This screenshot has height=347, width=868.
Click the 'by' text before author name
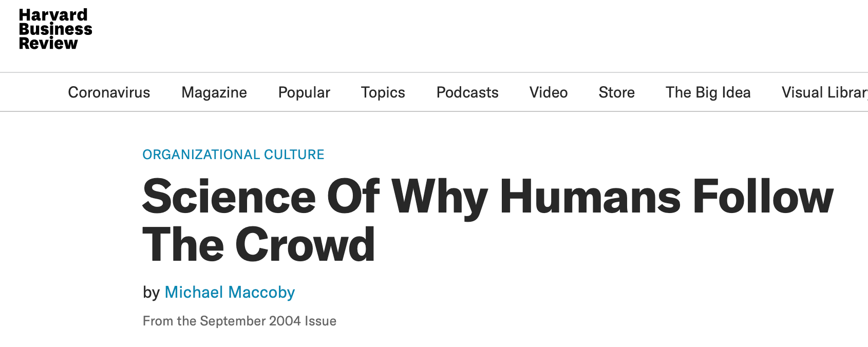(x=152, y=293)
